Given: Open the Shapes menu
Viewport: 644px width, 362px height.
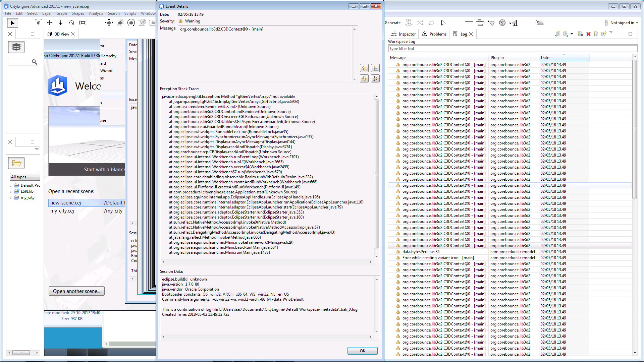Looking at the screenshot, I should [78, 13].
